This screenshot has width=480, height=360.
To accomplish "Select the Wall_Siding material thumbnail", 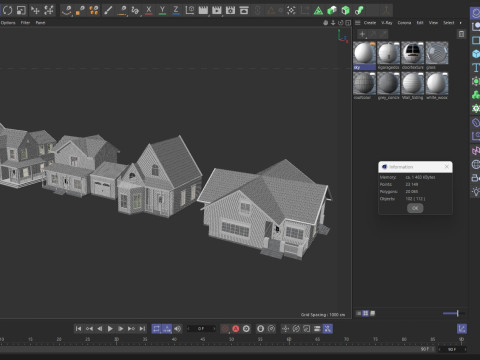I will [x=413, y=83].
